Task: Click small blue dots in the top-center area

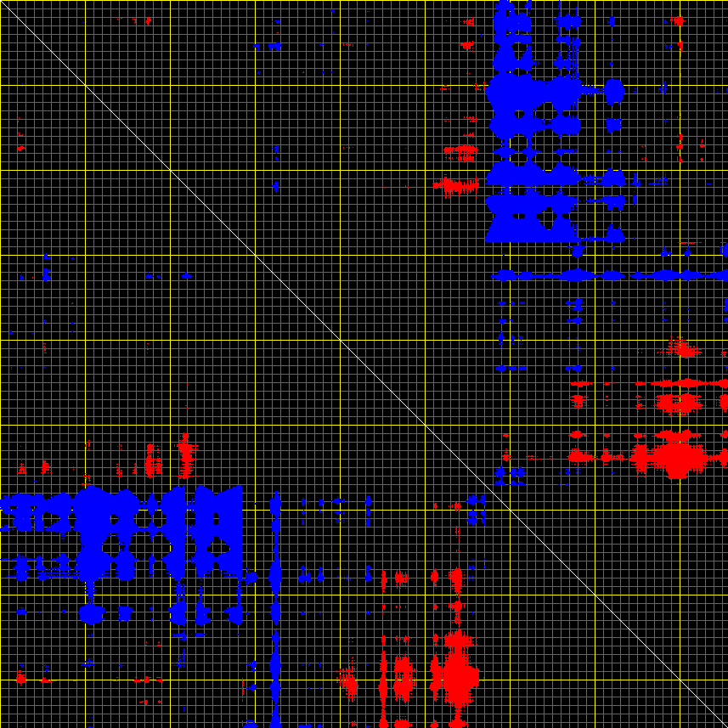Action: (274, 44)
